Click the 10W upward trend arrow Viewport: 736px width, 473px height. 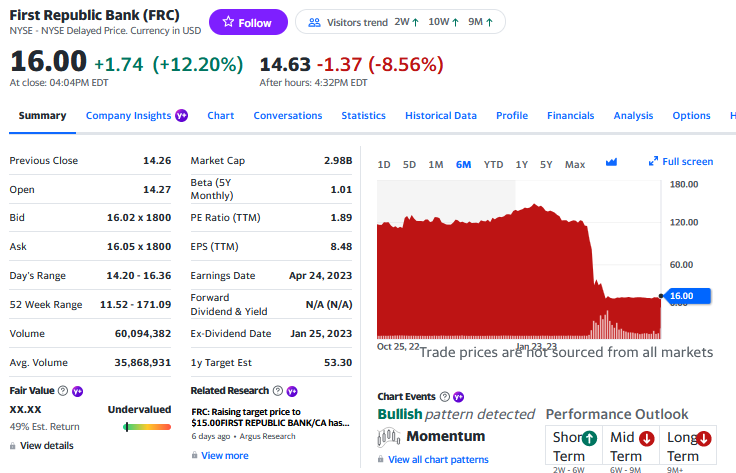(x=455, y=22)
